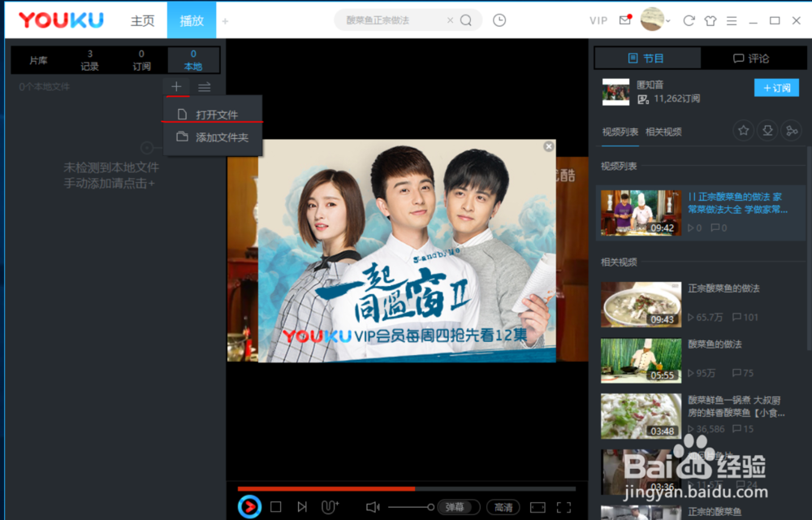812x520 pixels.
Task: Click the download icon
Action: 767,131
